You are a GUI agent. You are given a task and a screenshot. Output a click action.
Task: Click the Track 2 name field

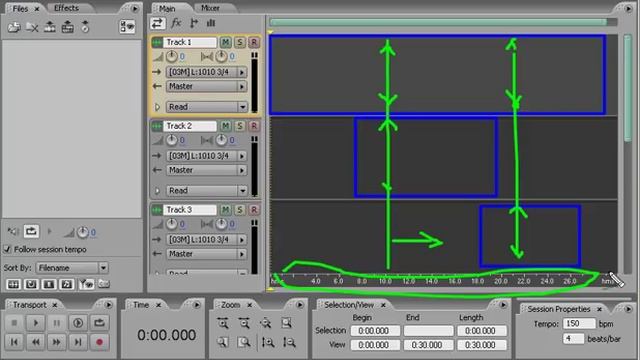pyautogui.click(x=190, y=126)
